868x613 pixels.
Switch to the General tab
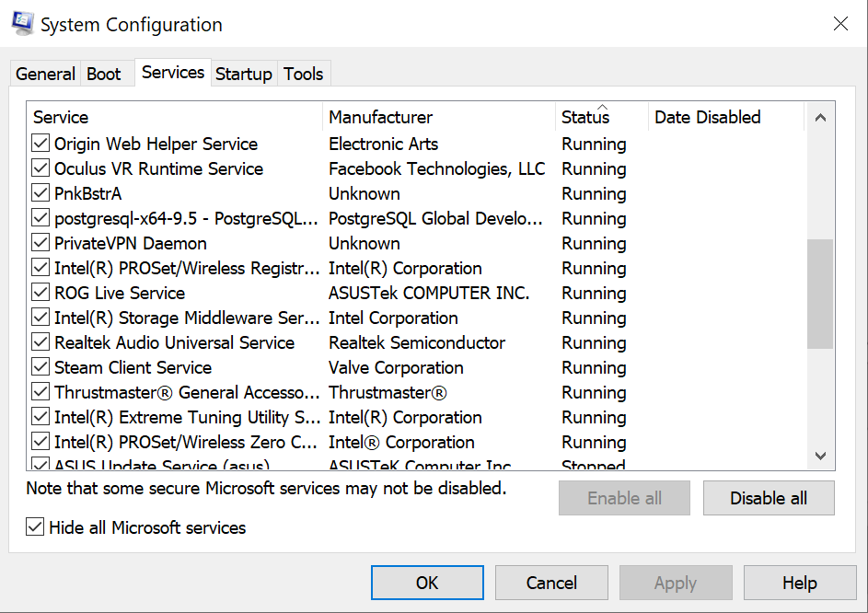coord(45,74)
